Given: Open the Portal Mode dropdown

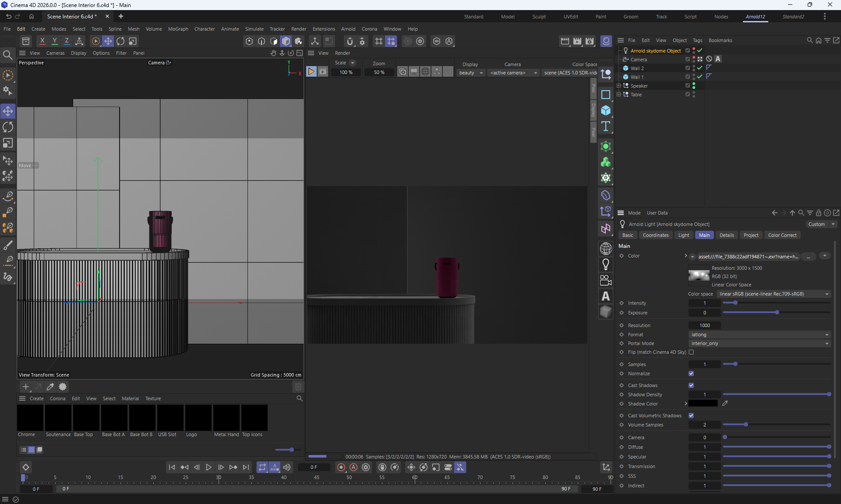Looking at the screenshot, I should click(760, 343).
